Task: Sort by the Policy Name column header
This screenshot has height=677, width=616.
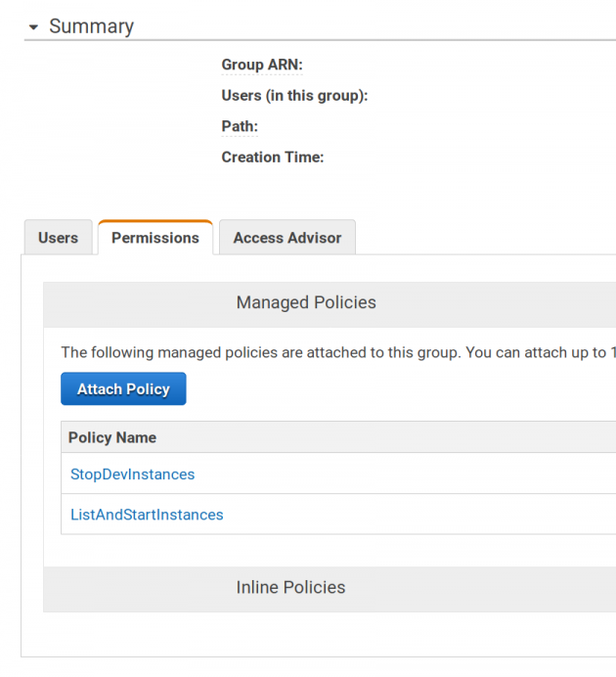Action: (112, 437)
